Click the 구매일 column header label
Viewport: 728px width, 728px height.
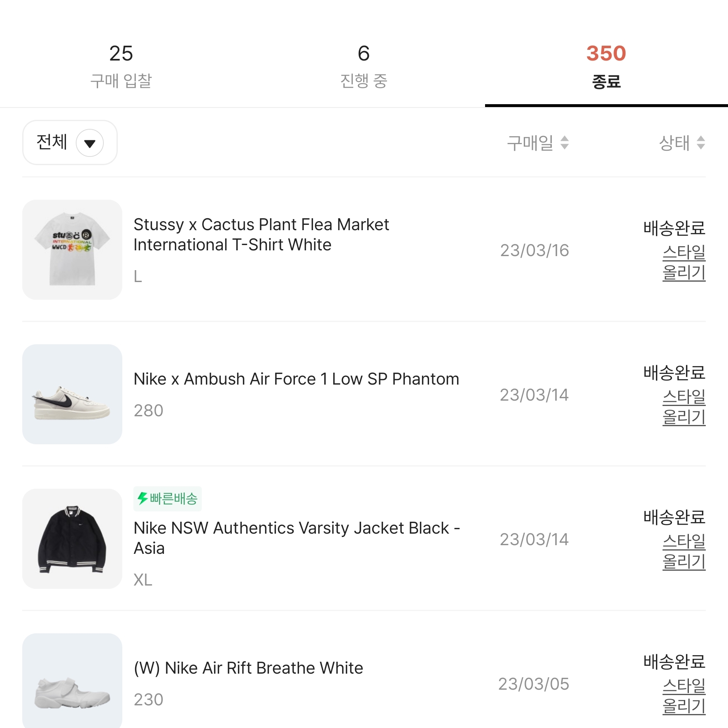pos(530,143)
